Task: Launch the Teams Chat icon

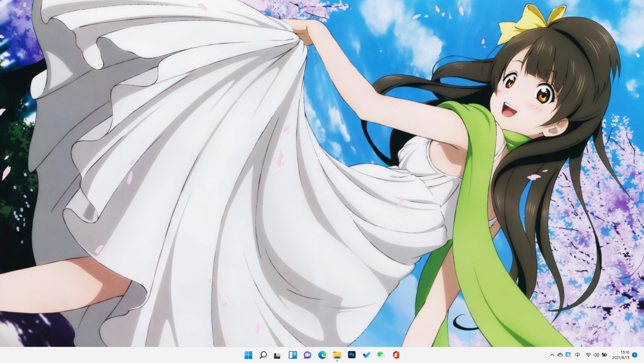Action: (307, 355)
